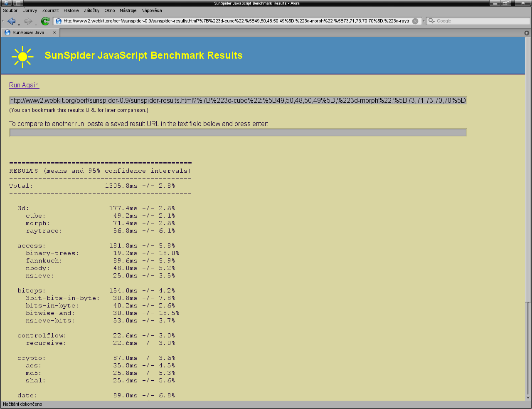
Task: Open the Zobrazit menu
Action: [x=51, y=10]
